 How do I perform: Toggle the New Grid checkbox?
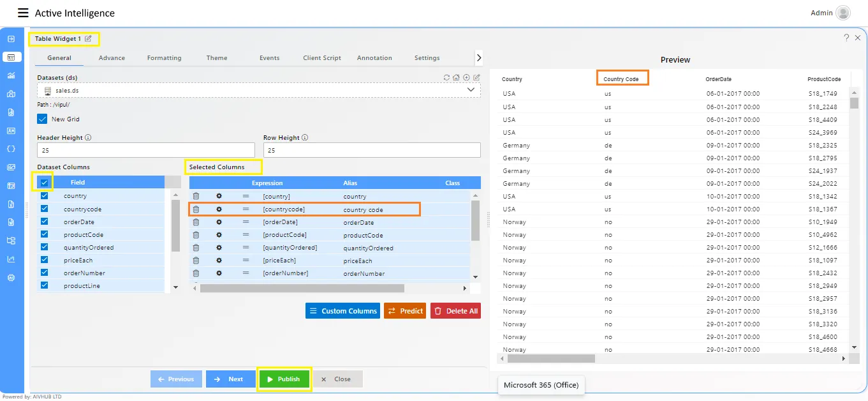42,119
